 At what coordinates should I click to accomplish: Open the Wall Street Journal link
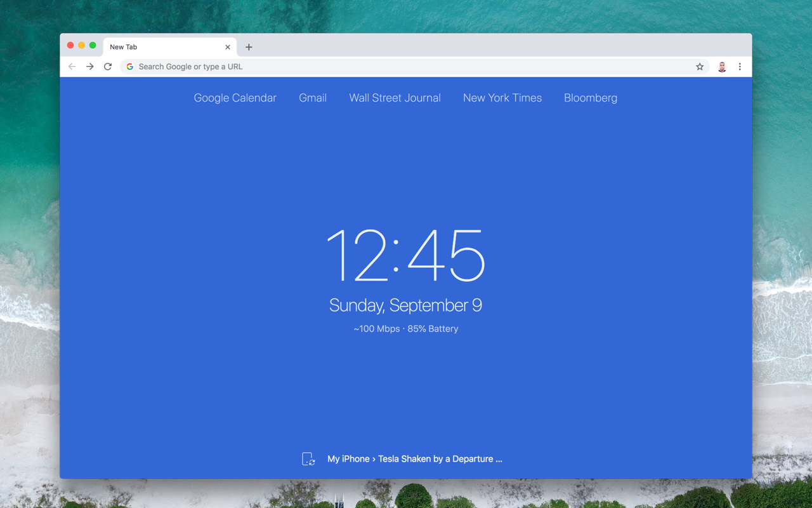395,98
